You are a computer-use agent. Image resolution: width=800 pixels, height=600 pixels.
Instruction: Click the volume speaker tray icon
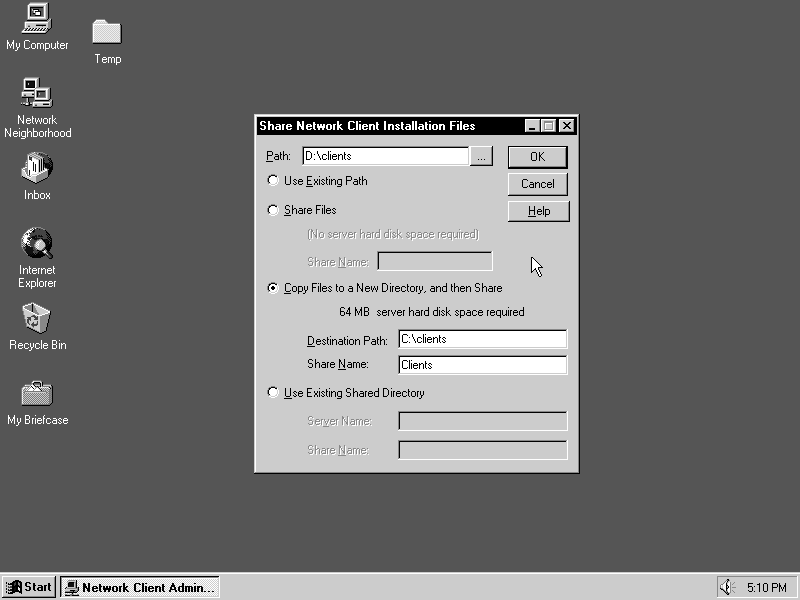point(727,587)
